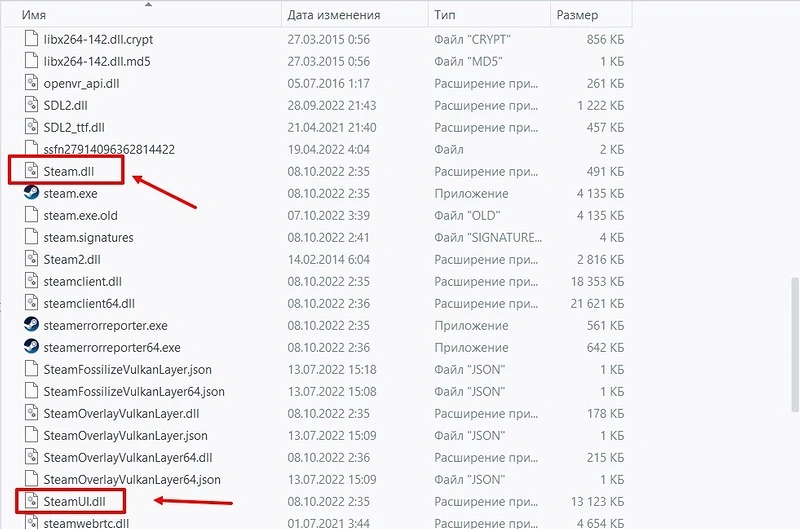The height and width of the screenshot is (529, 800).
Task: Select the libx264-142.dll.crypt file name
Action: [x=98, y=39]
